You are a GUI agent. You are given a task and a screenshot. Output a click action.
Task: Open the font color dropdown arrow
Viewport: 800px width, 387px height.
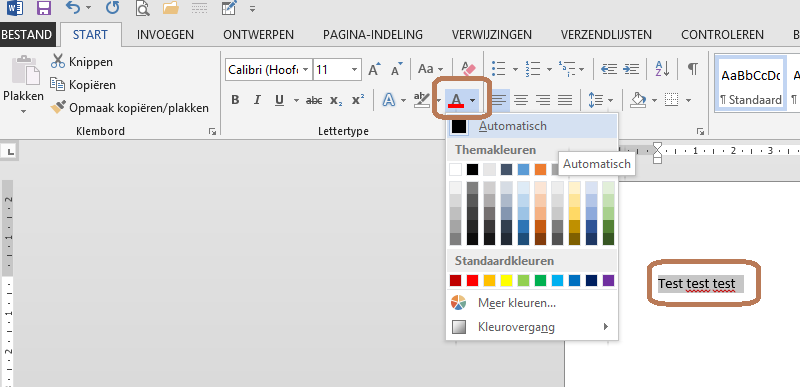click(473, 100)
